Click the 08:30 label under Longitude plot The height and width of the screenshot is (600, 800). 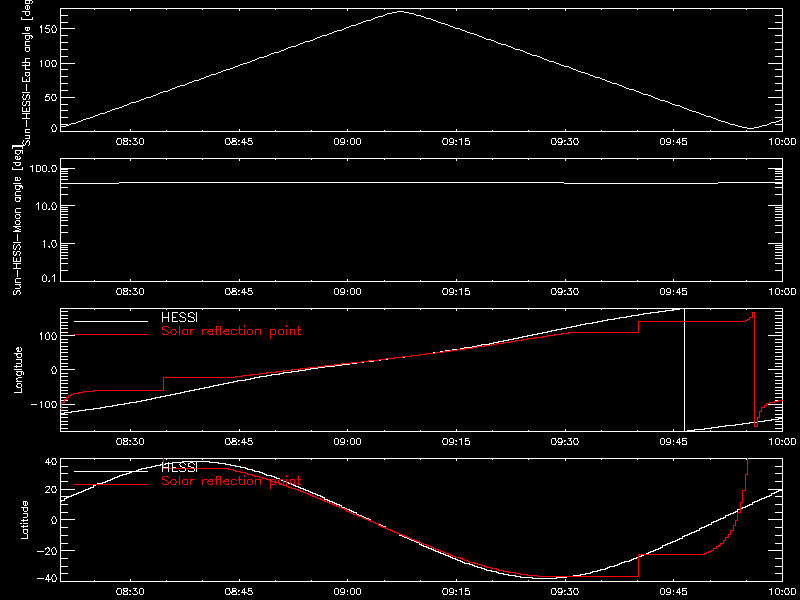pyautogui.click(x=131, y=442)
